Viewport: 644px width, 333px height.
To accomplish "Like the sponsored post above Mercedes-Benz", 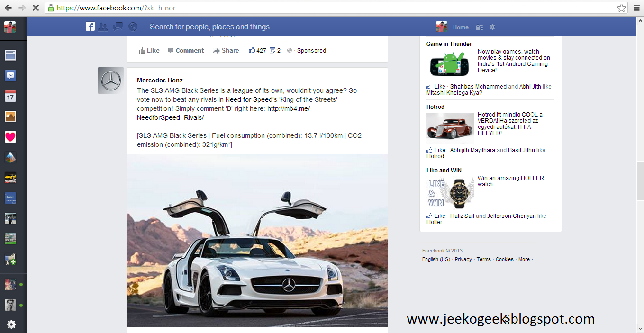I will pyautogui.click(x=149, y=51).
